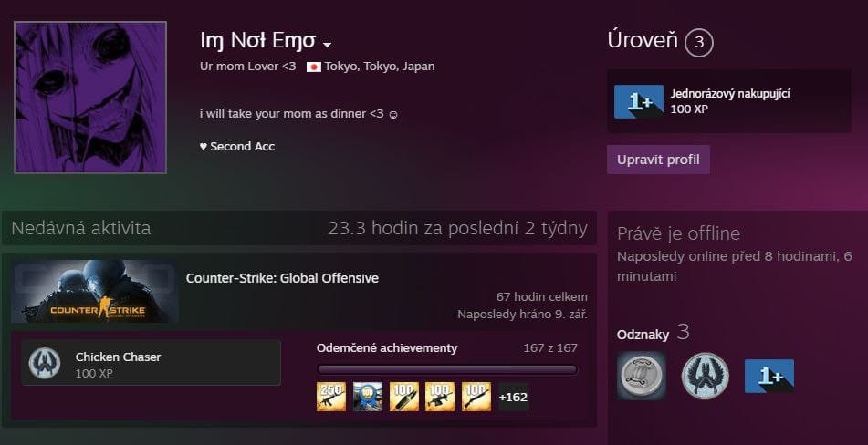Click the 250 kills rifle achievement icon
Screen dimensions: 868x445
[331, 397]
